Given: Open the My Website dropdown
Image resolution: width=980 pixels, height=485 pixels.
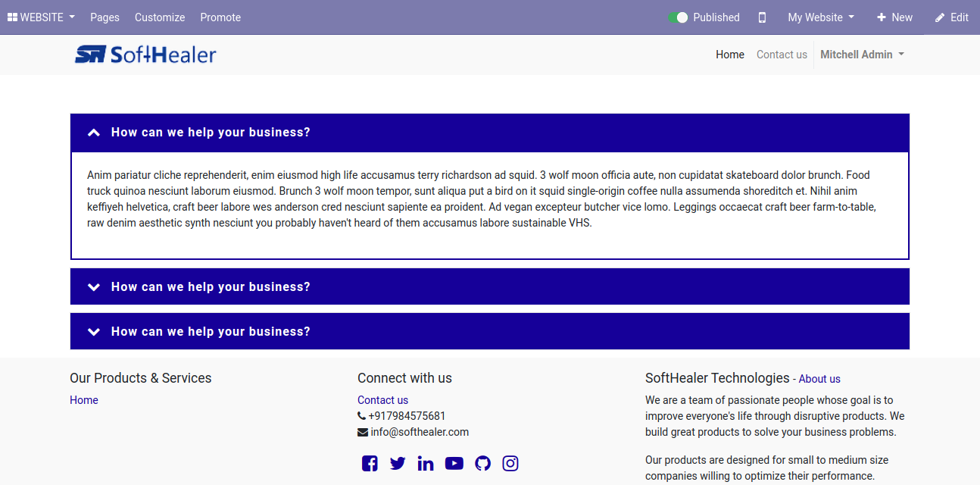Looking at the screenshot, I should coord(821,17).
